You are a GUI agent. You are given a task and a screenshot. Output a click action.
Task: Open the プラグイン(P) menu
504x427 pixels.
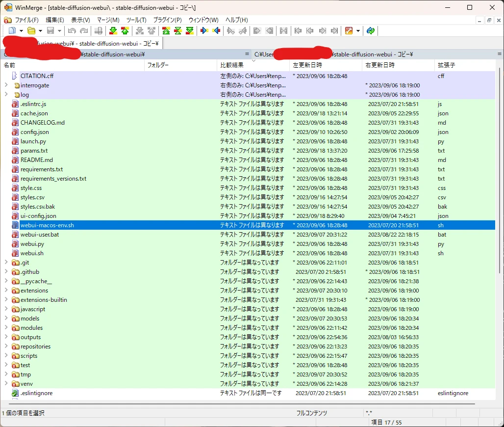(167, 20)
